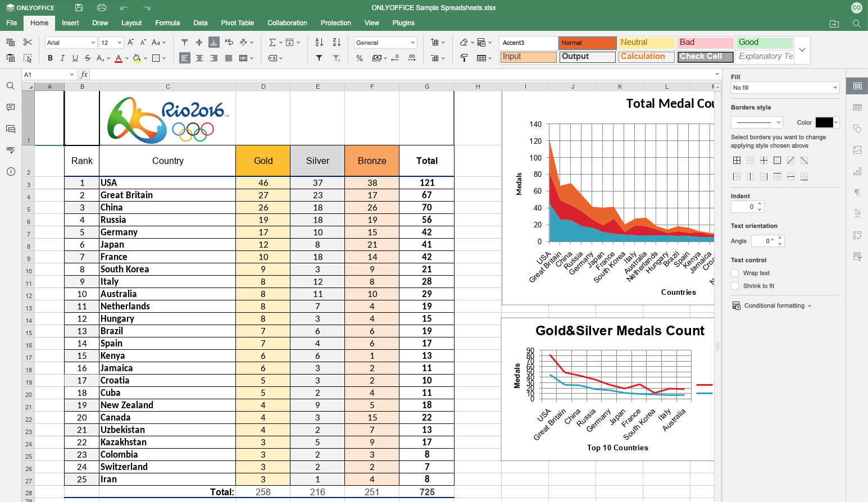Click the Copy Style paintbrush icon
The width and height of the screenshot is (868, 502).
[x=464, y=58]
